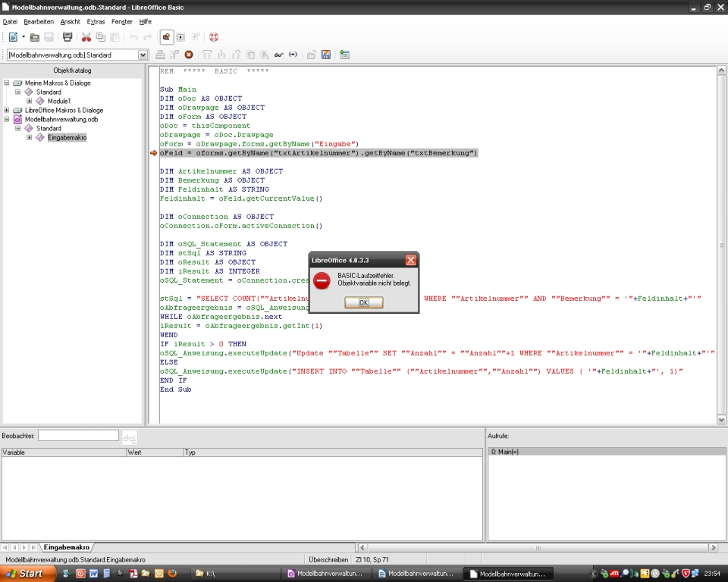Click the Windows Start button
This screenshot has width=728, height=582.
click(x=28, y=574)
